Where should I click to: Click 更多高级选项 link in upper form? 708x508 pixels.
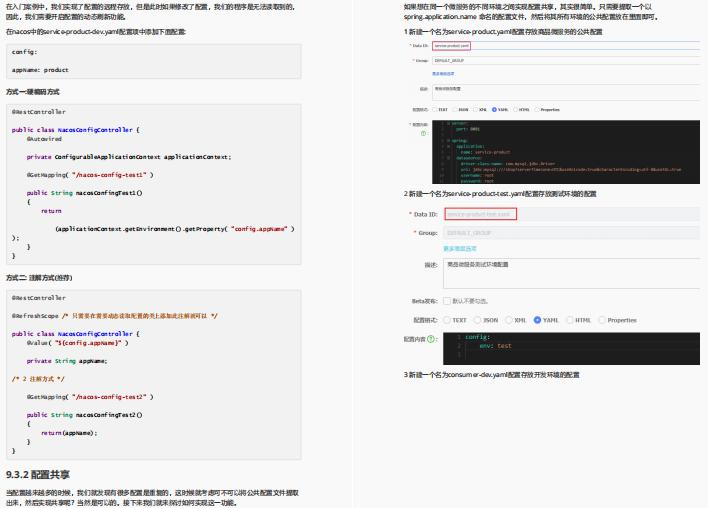point(443,74)
